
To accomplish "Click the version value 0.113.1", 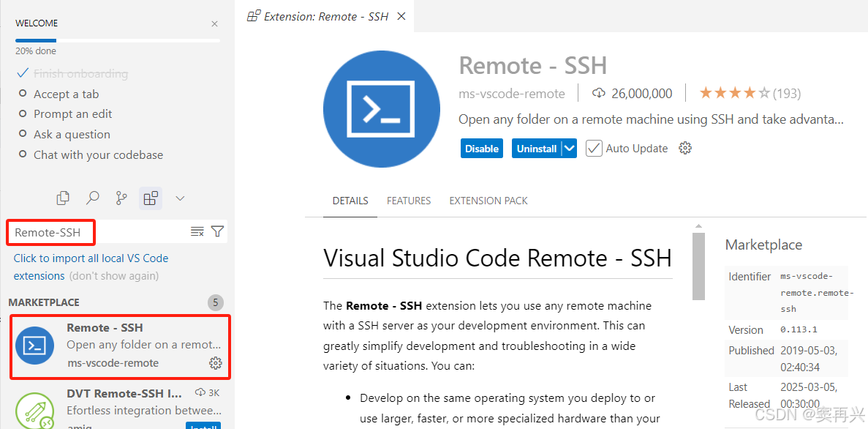I will (799, 329).
